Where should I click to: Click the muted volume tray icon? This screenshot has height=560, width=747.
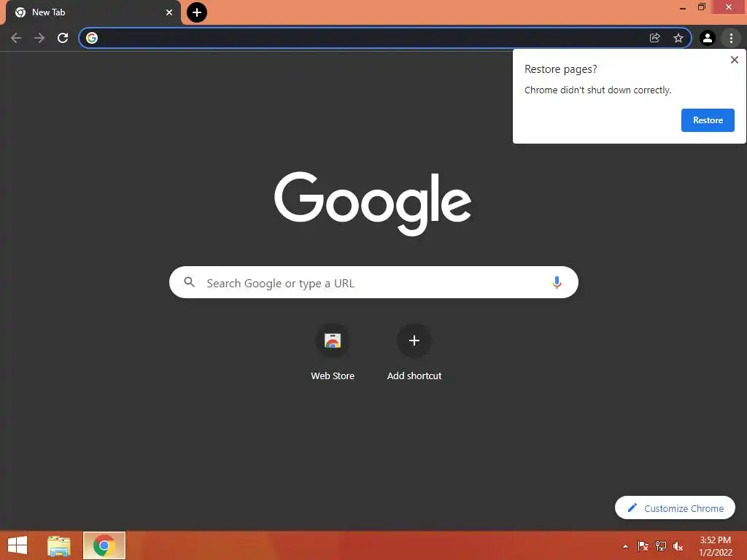point(678,546)
